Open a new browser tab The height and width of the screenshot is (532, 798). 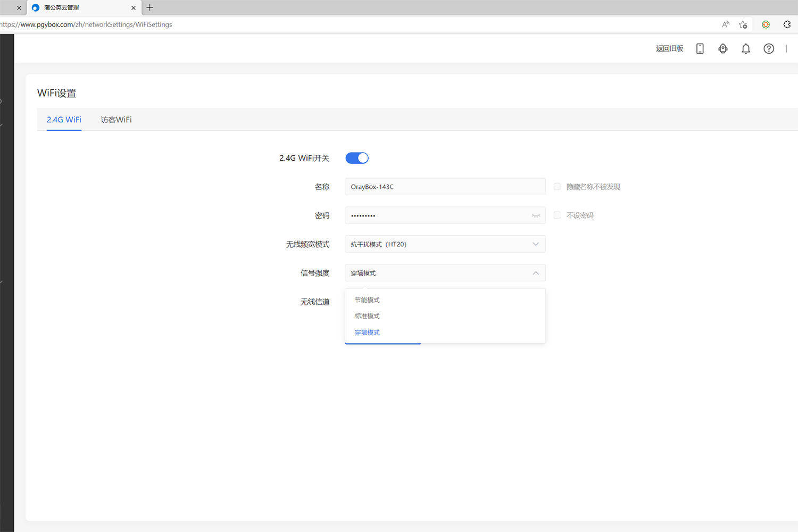(x=150, y=7)
